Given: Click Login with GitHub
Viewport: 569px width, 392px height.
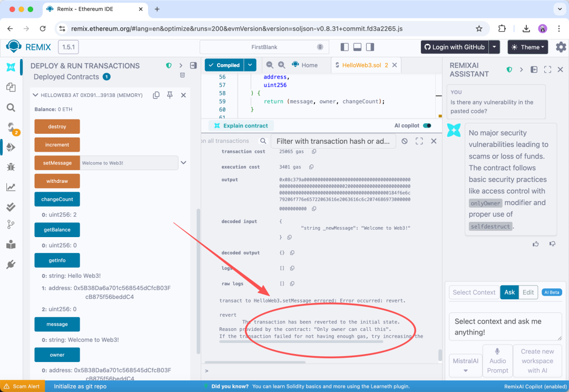Looking at the screenshot, I should (455, 47).
